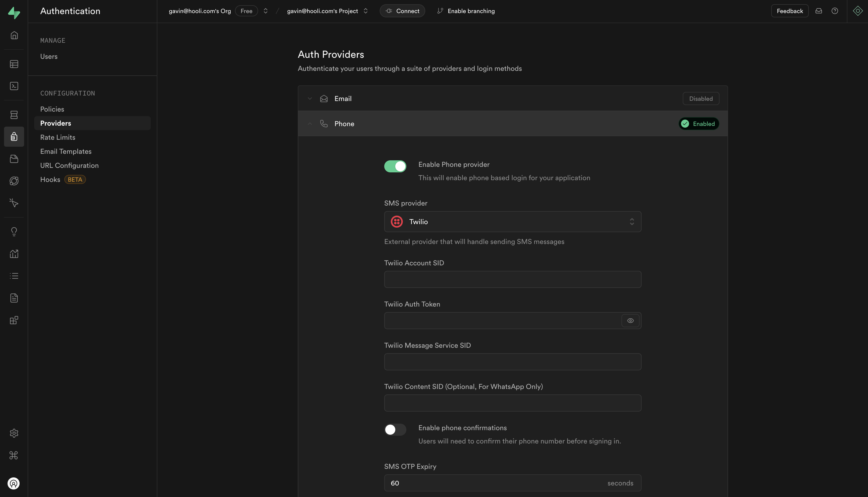The width and height of the screenshot is (868, 497).
Task: Go to Rate Limits configuration page
Action: (x=58, y=137)
